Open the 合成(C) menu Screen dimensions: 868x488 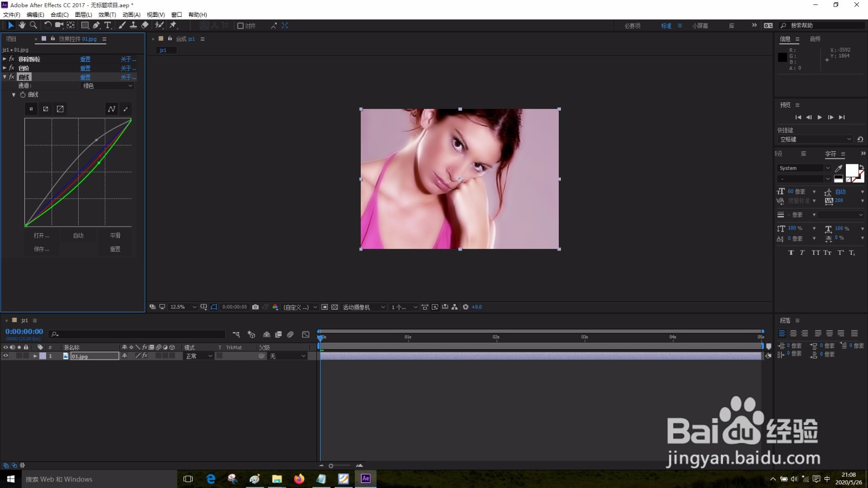(x=59, y=15)
